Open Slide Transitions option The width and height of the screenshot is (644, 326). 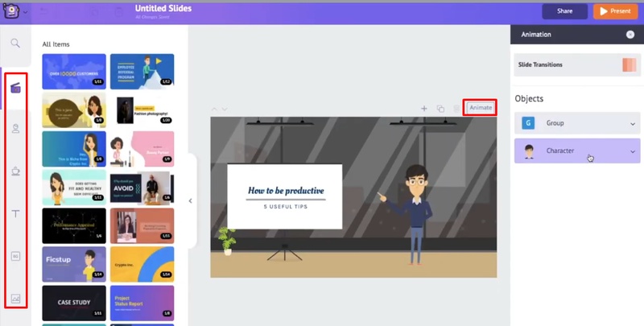click(x=577, y=64)
